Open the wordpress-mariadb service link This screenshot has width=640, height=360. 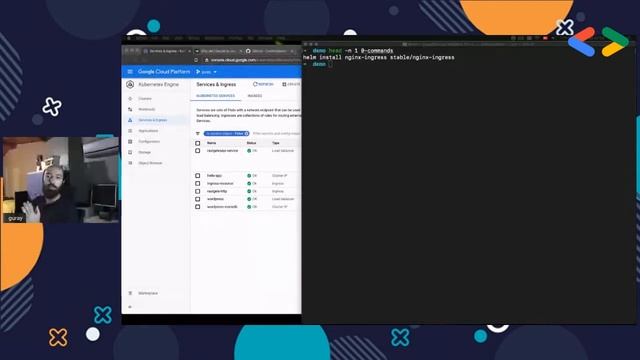click(x=222, y=207)
